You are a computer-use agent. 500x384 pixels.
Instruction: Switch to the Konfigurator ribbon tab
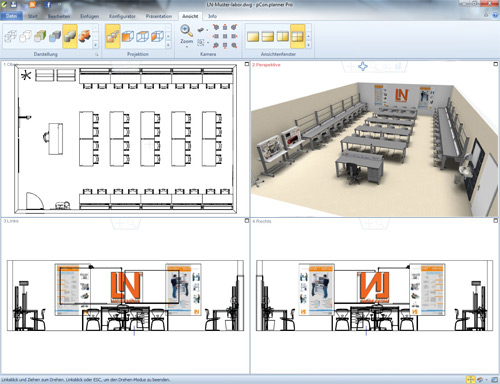(x=122, y=16)
